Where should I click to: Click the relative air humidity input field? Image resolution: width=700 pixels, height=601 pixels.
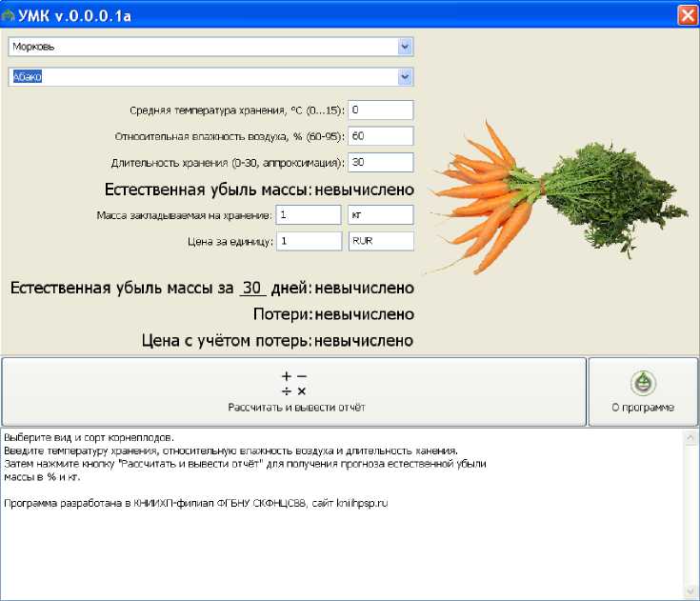(380, 136)
